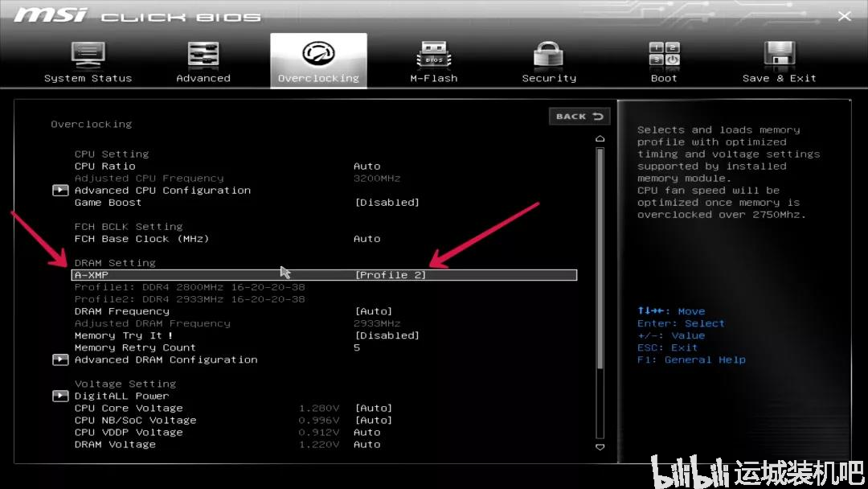Toggle the Game Boost [Disabled] value
The image size is (868, 489).
point(387,203)
